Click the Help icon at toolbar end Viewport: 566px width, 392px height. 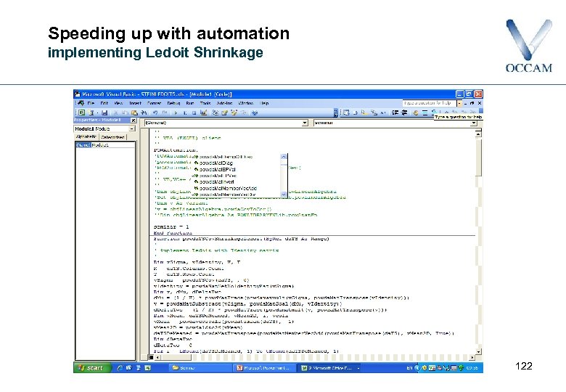[255, 113]
